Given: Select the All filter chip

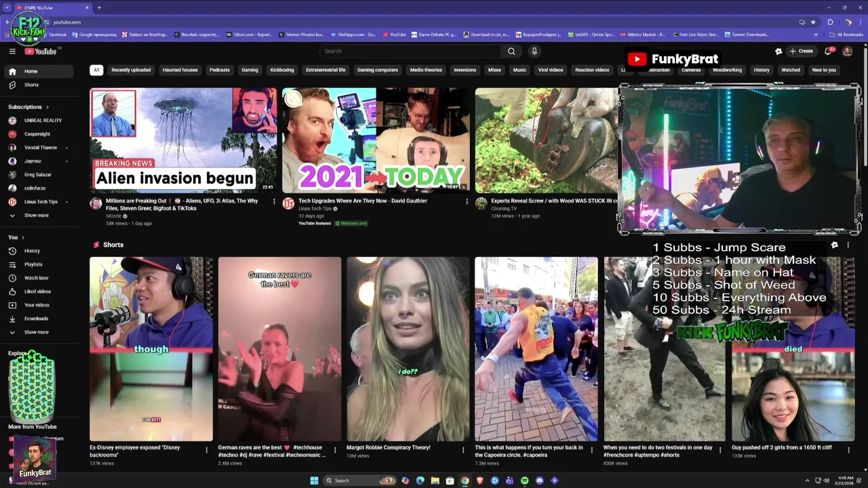Looking at the screenshot, I should tap(96, 70).
